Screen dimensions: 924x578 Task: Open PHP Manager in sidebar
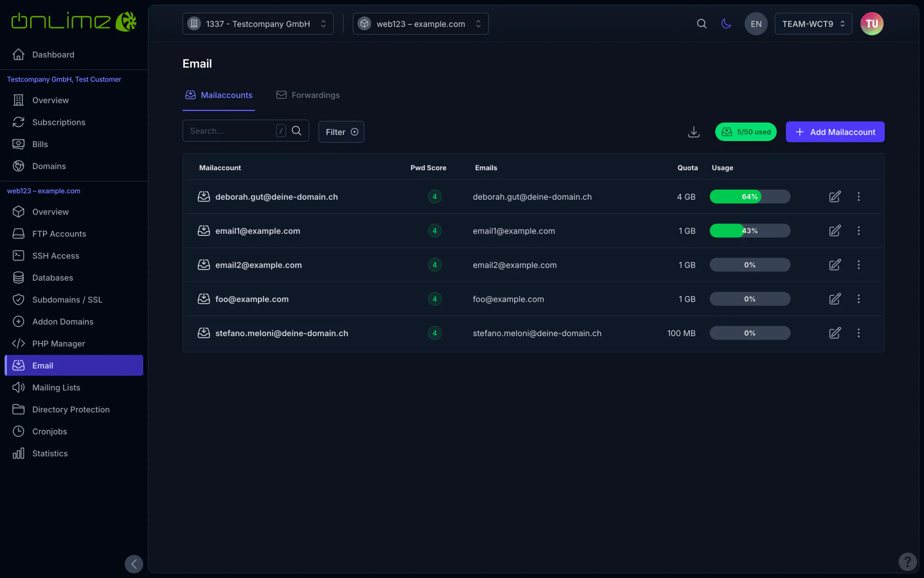[x=74, y=344]
